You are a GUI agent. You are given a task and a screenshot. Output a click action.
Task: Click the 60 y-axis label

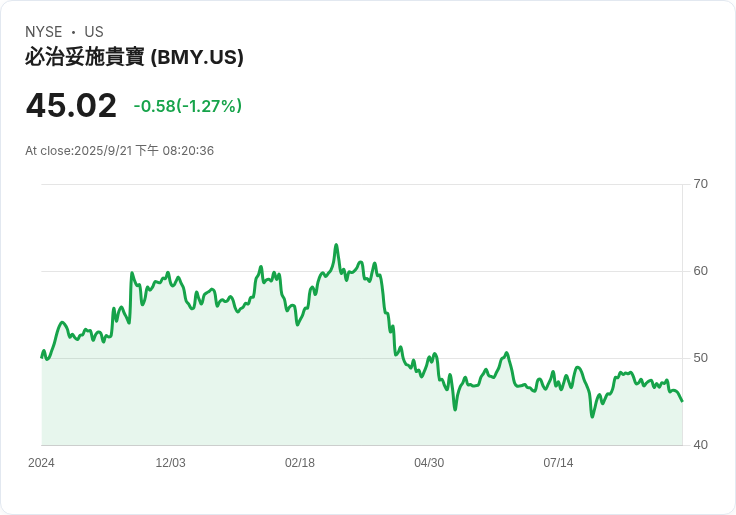(700, 271)
